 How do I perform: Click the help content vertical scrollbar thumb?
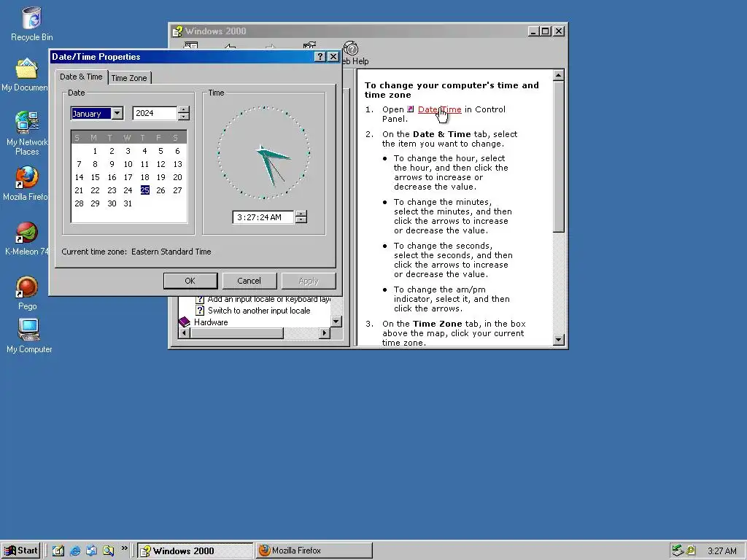pos(558,157)
